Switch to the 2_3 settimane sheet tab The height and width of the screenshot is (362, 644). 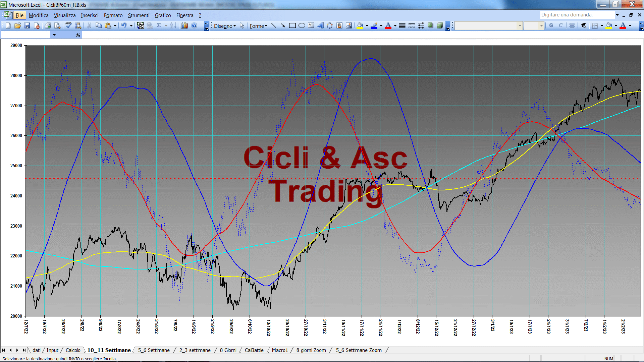(195, 350)
